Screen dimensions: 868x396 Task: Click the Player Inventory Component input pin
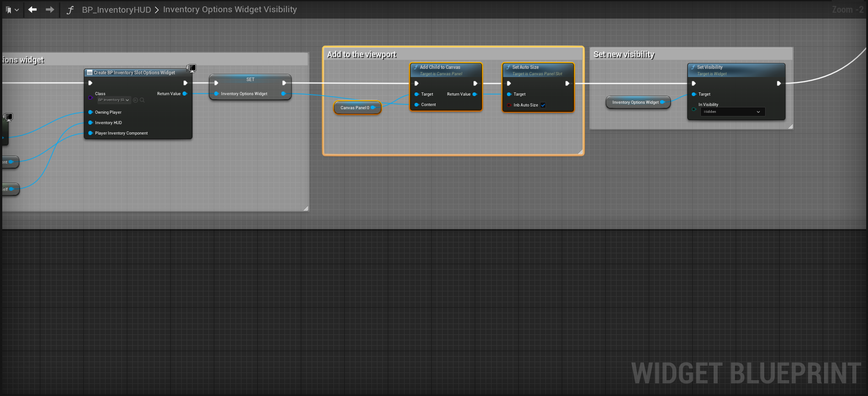pos(91,133)
